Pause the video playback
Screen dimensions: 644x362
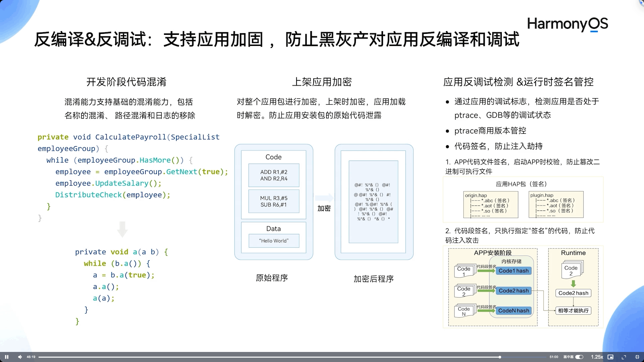tap(7, 357)
